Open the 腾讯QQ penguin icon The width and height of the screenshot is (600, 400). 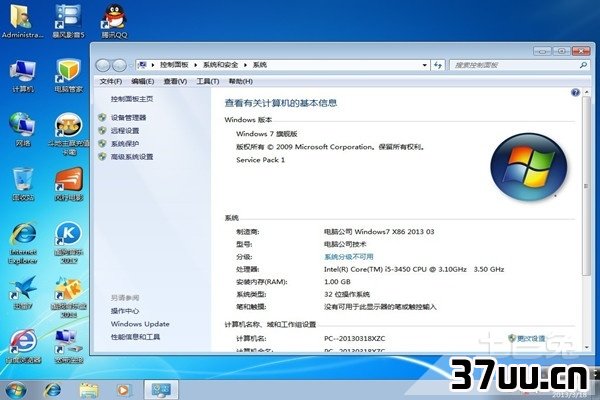pos(114,21)
